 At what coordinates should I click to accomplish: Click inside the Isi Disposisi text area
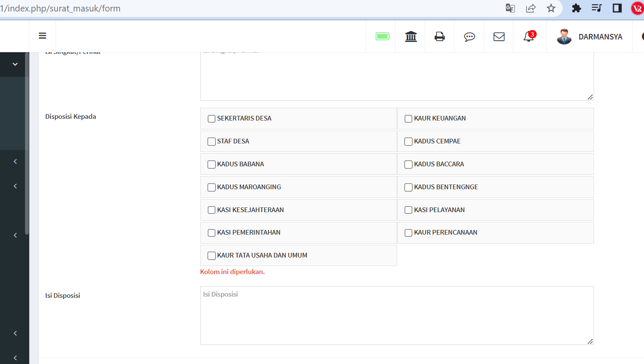click(x=396, y=316)
